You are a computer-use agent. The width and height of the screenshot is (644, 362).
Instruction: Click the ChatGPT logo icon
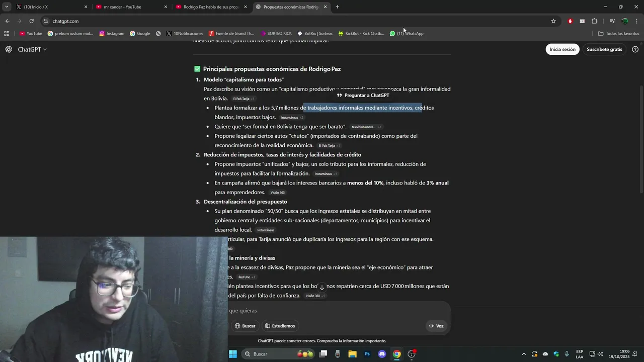click(9, 49)
